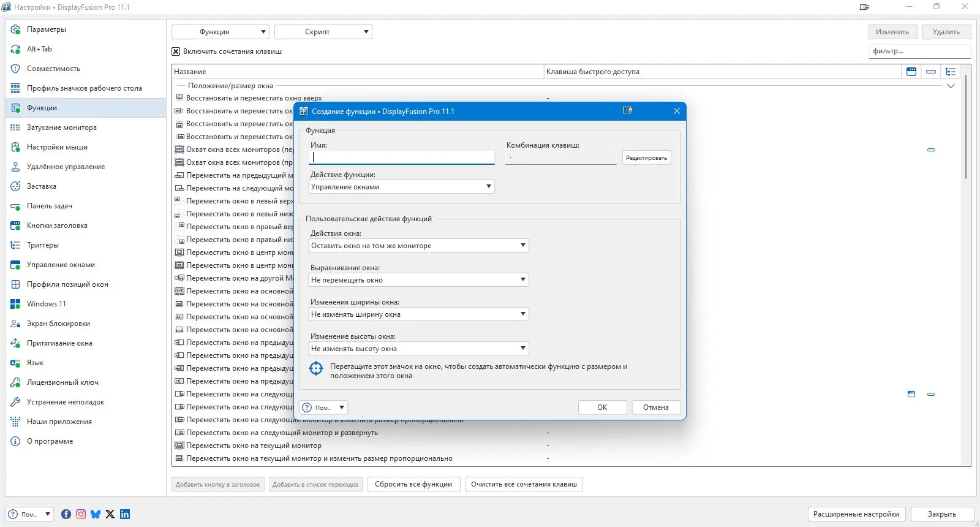Toggle the Включить сочетания клавиш checkbox
The height and width of the screenshot is (527, 980).
coord(176,51)
